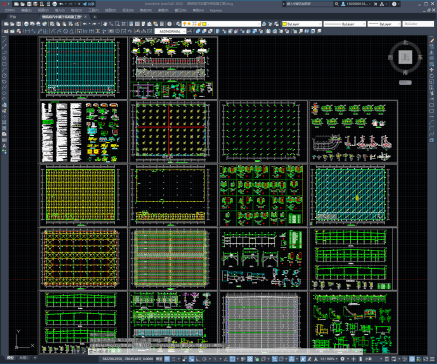Select the Rectangle draw tool
437x364 pixels.
(x=4, y=64)
